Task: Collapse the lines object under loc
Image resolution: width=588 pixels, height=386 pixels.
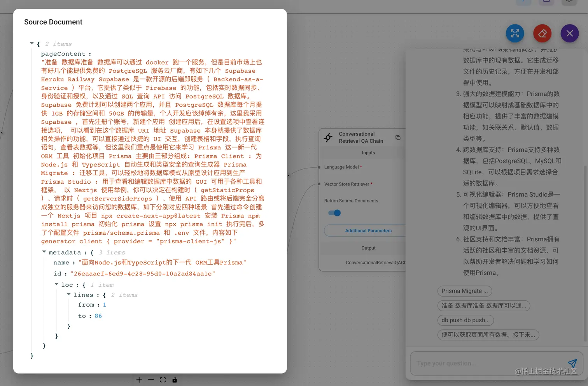Action: tap(68, 295)
